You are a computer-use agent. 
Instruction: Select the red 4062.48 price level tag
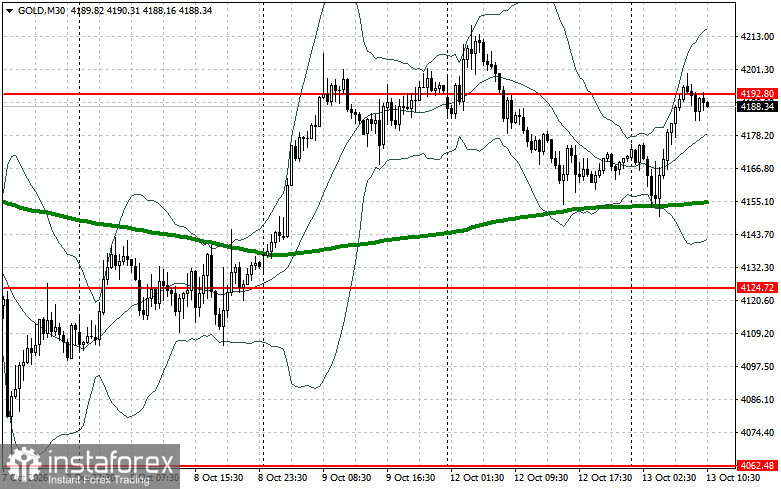pyautogui.click(x=757, y=466)
